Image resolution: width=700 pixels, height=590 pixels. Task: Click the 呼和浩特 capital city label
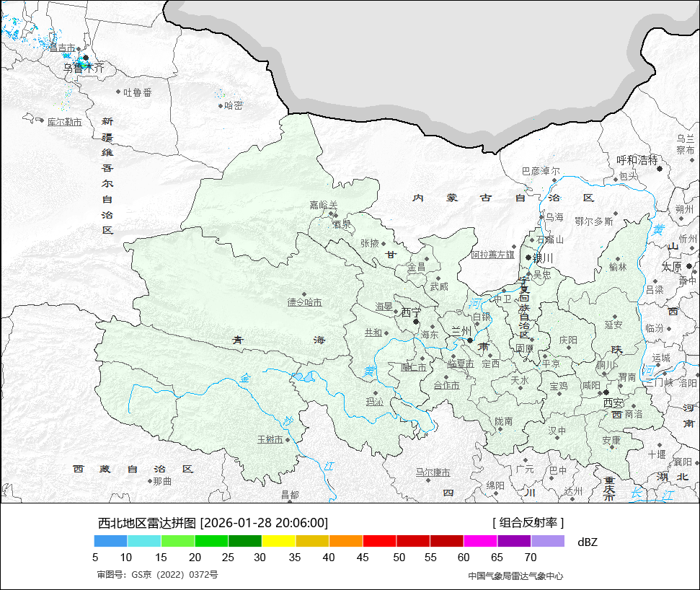coord(637,160)
